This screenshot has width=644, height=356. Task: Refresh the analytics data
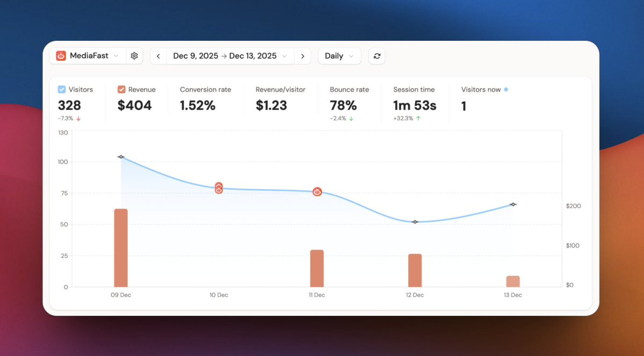tap(377, 56)
